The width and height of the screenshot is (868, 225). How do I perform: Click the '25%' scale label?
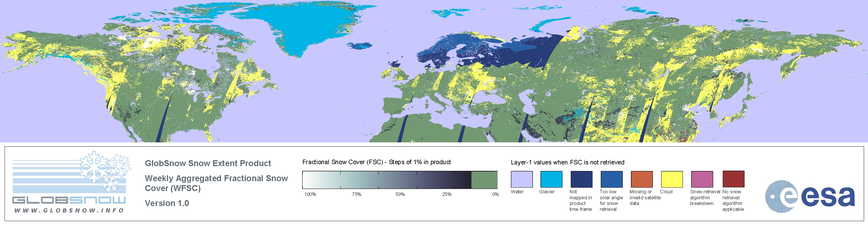click(x=447, y=194)
